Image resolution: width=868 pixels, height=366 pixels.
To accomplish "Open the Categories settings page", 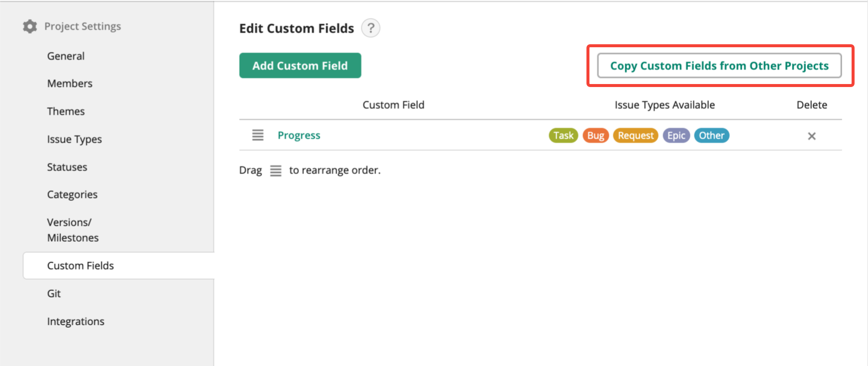I will click(x=72, y=194).
